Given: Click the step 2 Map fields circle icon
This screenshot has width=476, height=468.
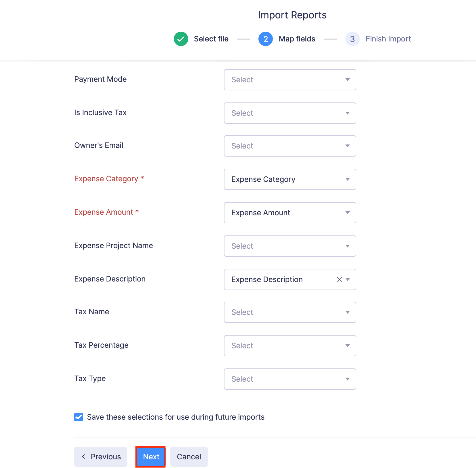Looking at the screenshot, I should coord(265,39).
